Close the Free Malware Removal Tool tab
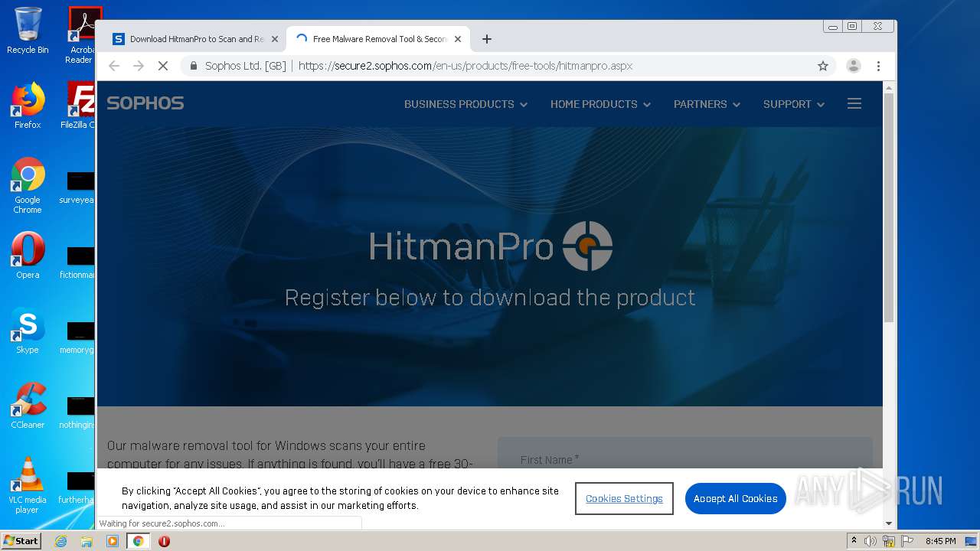This screenshot has width=980, height=551. 458,39
